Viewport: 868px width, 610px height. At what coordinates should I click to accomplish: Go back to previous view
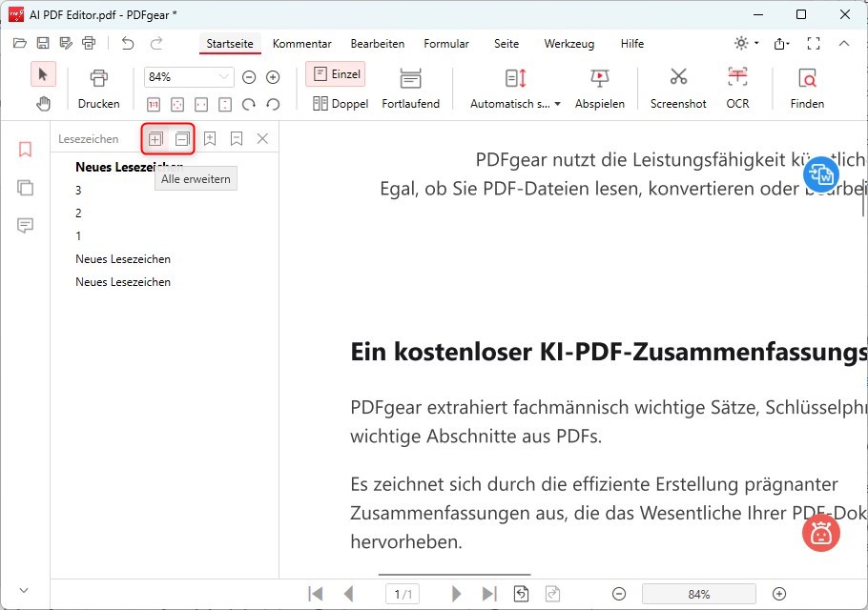(521, 594)
